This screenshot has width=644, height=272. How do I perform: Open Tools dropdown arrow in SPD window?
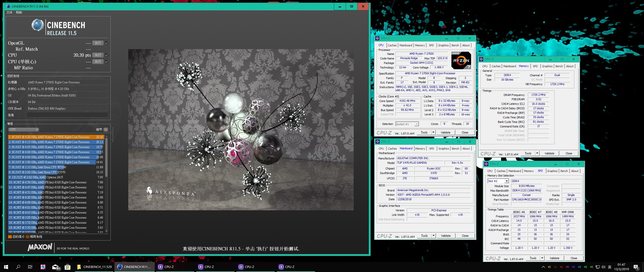click(x=542, y=258)
